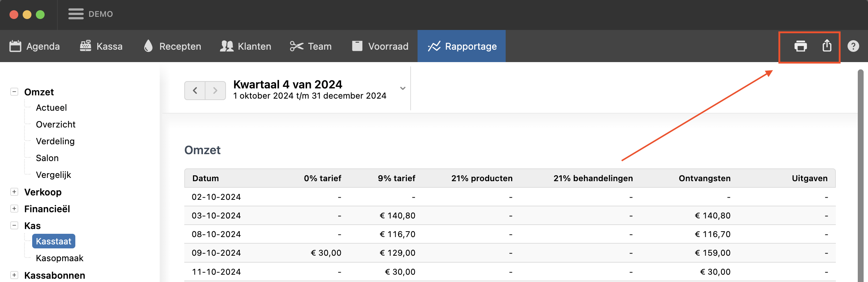Expand the Financieël tree section

[14, 209]
